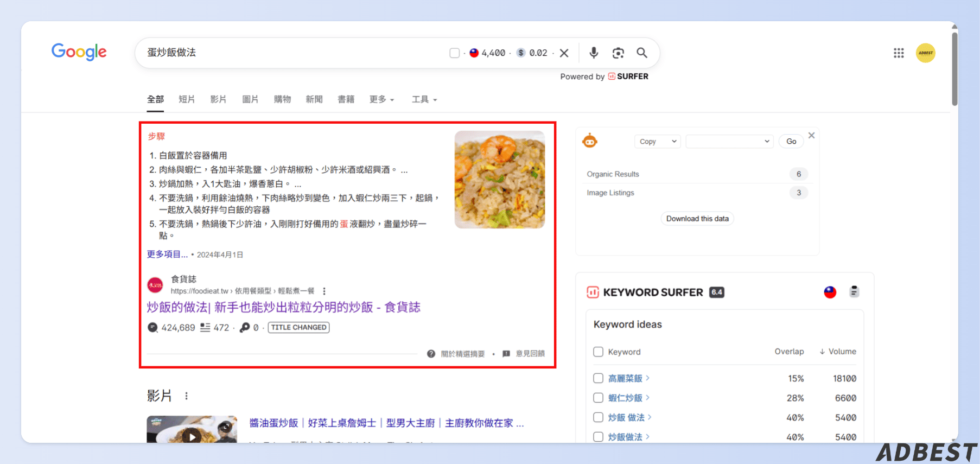
Task: Start voice search with microphone icon
Action: [594, 53]
